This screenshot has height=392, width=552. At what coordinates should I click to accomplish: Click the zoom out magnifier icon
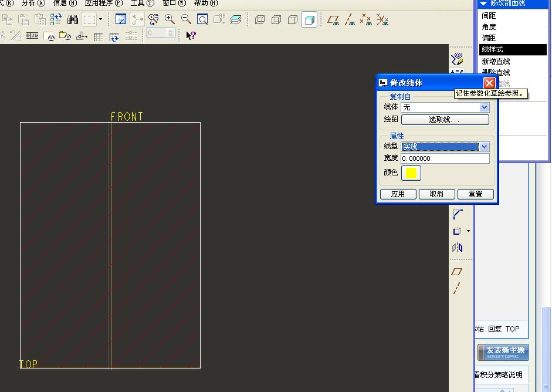[x=186, y=19]
